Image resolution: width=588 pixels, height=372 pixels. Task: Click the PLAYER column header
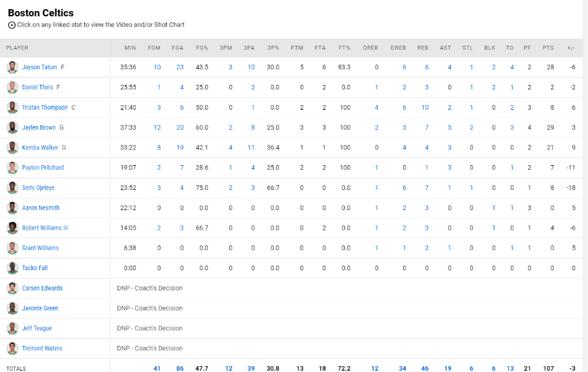point(17,48)
